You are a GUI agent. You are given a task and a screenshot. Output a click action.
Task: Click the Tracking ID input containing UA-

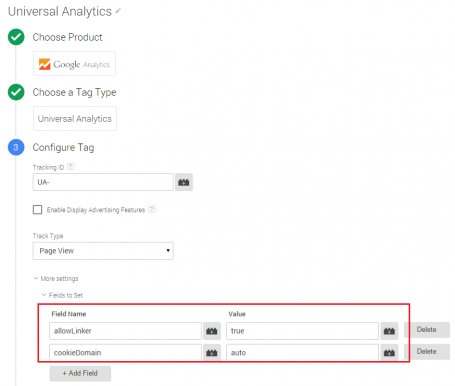(103, 182)
